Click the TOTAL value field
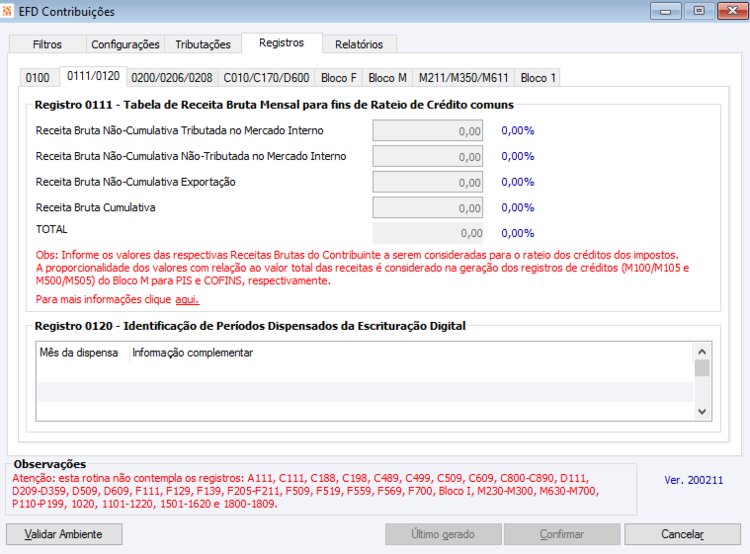The image size is (750, 554). 428,233
